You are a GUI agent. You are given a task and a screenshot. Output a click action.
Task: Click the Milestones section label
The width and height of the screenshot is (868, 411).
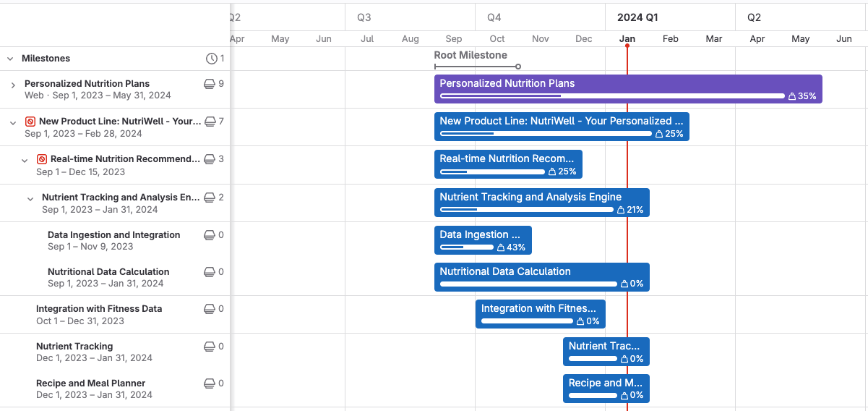click(x=46, y=59)
